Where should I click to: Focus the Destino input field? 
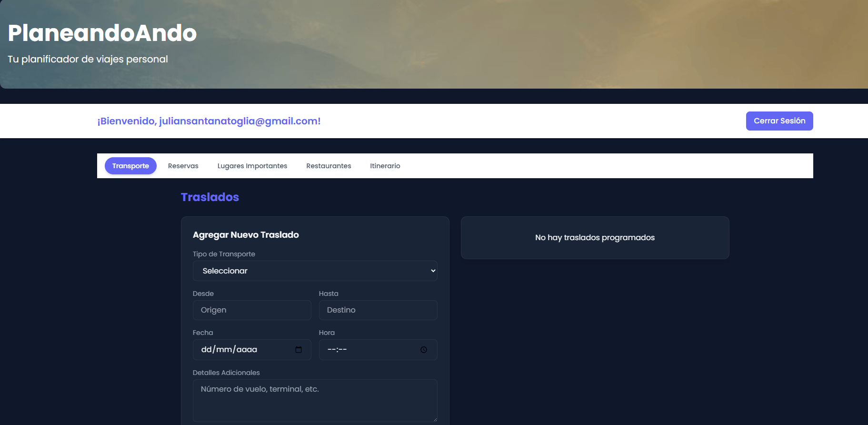pos(378,310)
